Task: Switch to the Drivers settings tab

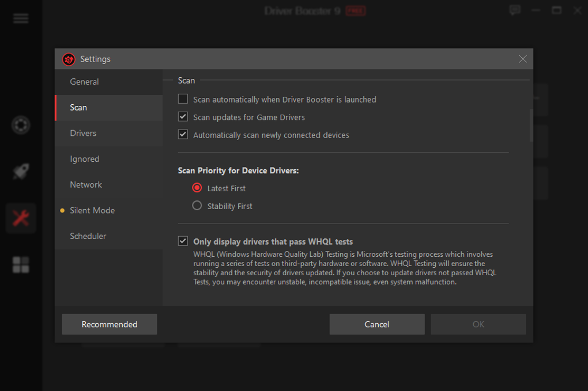Action: coord(109,134)
